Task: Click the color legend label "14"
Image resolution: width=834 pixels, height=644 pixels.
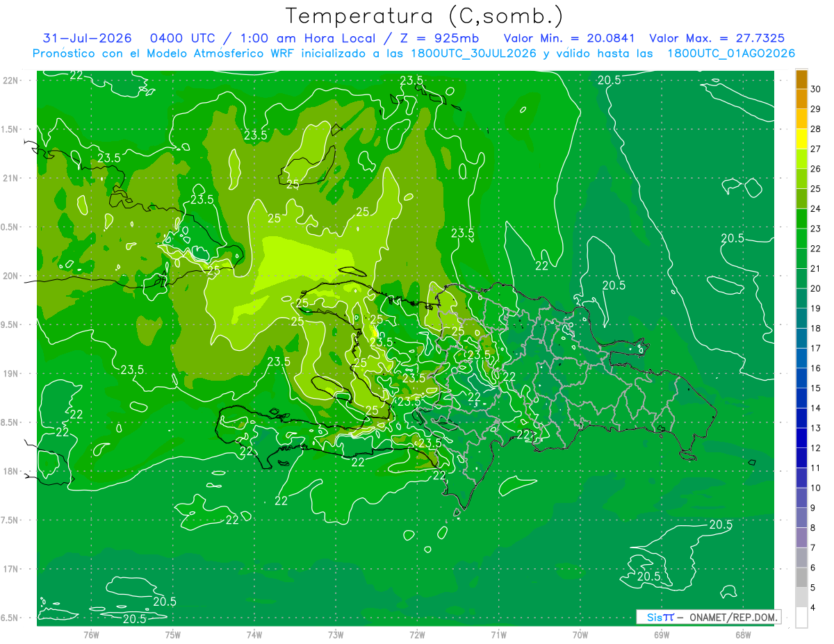Action: 815,408
